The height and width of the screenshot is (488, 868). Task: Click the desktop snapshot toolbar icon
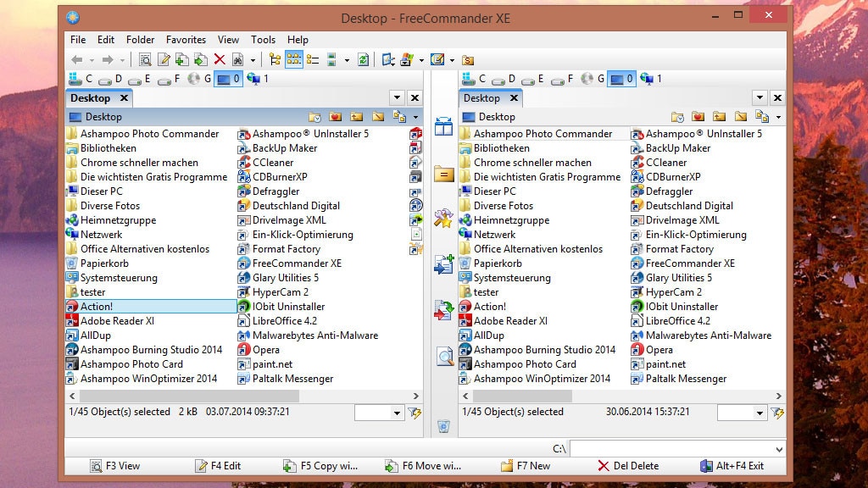click(388, 60)
